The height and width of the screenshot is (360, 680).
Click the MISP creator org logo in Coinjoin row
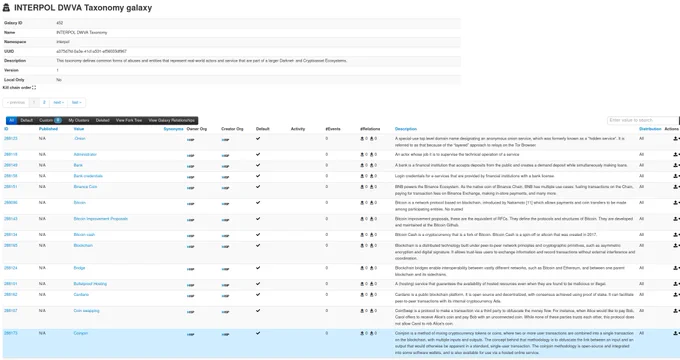[225, 334]
